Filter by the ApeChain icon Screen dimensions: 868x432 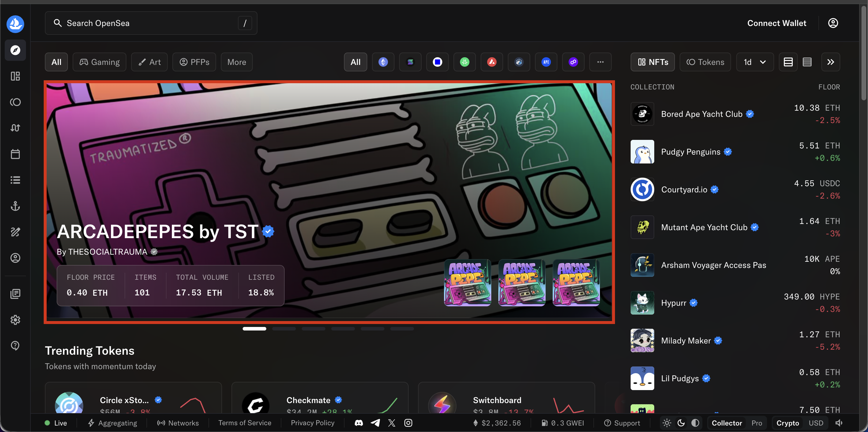pyautogui.click(x=546, y=62)
